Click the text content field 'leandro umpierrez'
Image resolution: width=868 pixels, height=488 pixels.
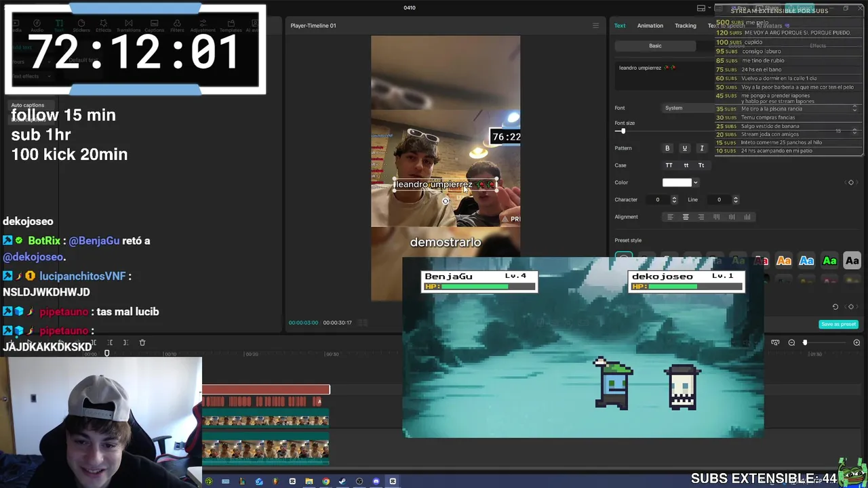665,75
